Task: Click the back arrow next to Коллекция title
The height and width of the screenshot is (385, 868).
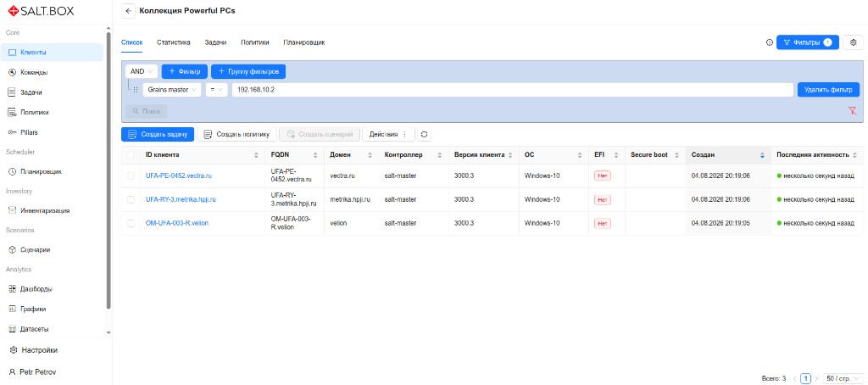Action: click(x=128, y=11)
